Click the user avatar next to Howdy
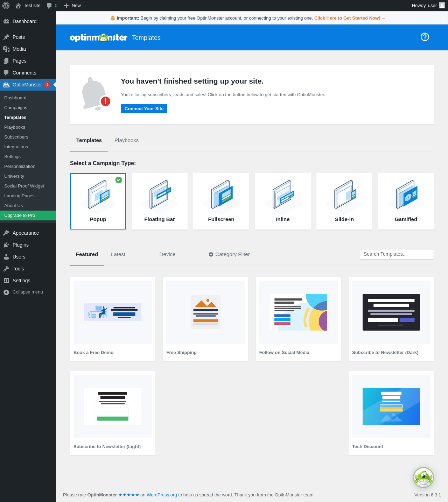Viewport: 448px width, 502px height. click(442, 5)
